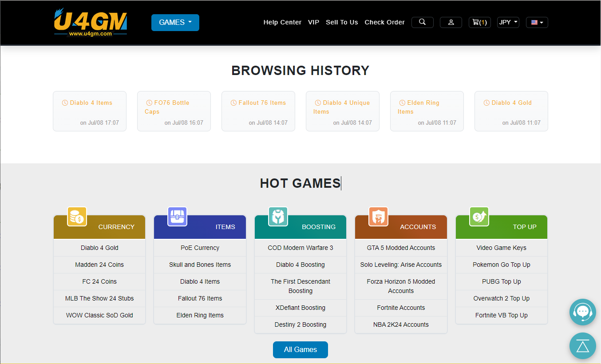Open COD Modern Warfare 3 boosting
Screen dimensions: 601x364
[x=300, y=248]
